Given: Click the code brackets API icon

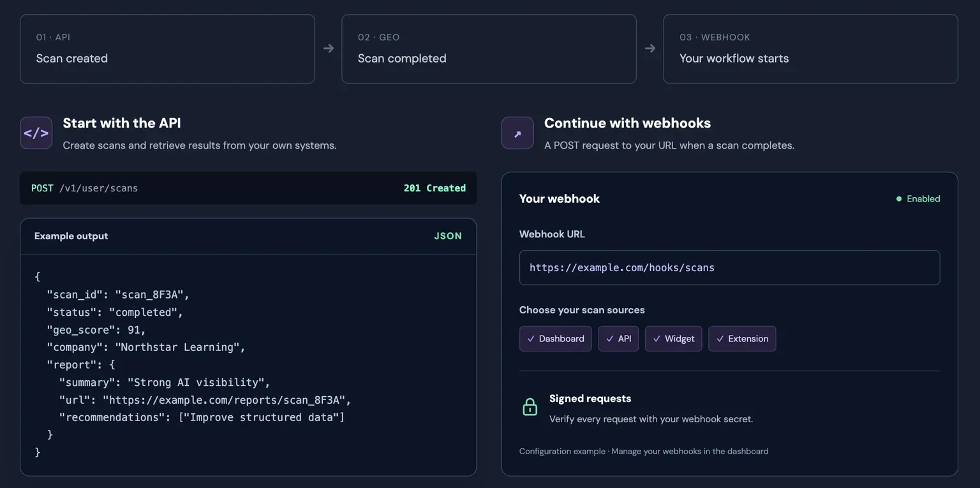Looking at the screenshot, I should point(36,133).
